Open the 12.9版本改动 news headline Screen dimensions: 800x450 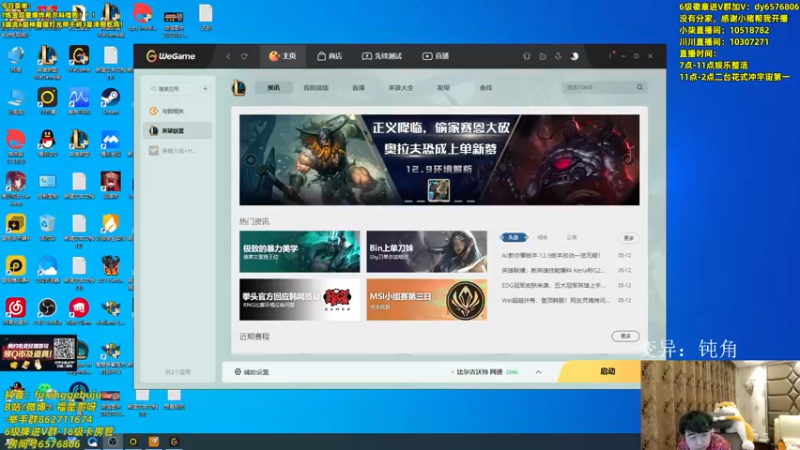click(x=551, y=255)
